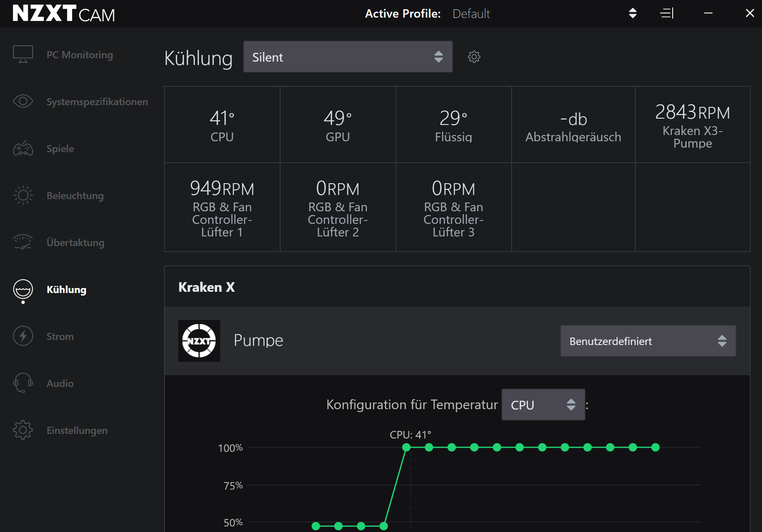This screenshot has width=762, height=532.
Task: Click the Pumpe label
Action: 258,340
